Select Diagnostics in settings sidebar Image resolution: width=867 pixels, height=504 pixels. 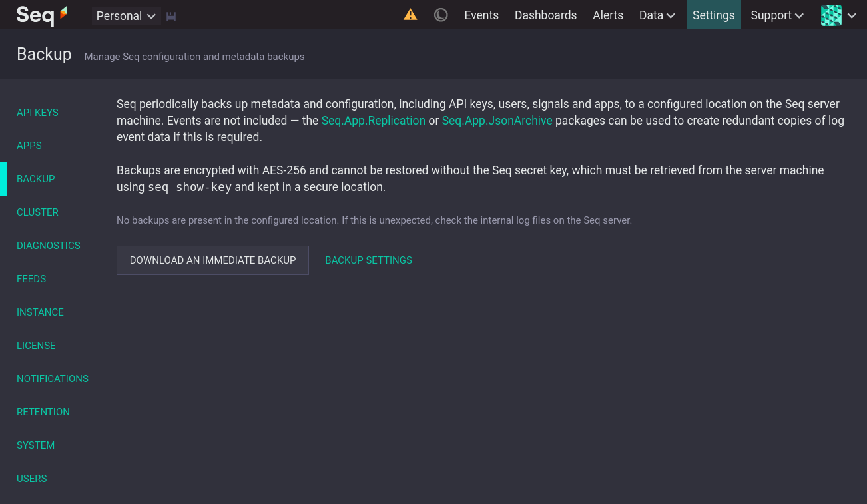pos(49,246)
